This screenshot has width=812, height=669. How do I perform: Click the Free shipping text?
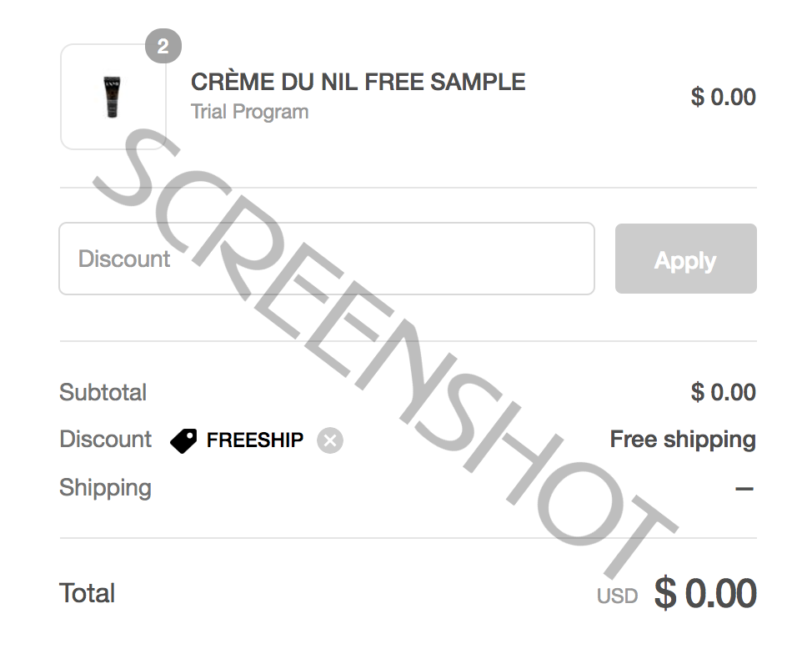[683, 440]
